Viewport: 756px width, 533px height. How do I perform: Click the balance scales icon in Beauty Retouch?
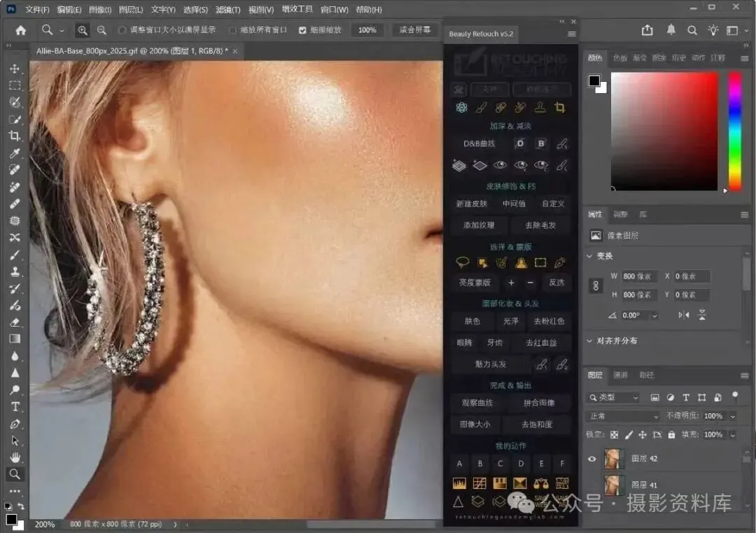pyautogui.click(x=541, y=483)
